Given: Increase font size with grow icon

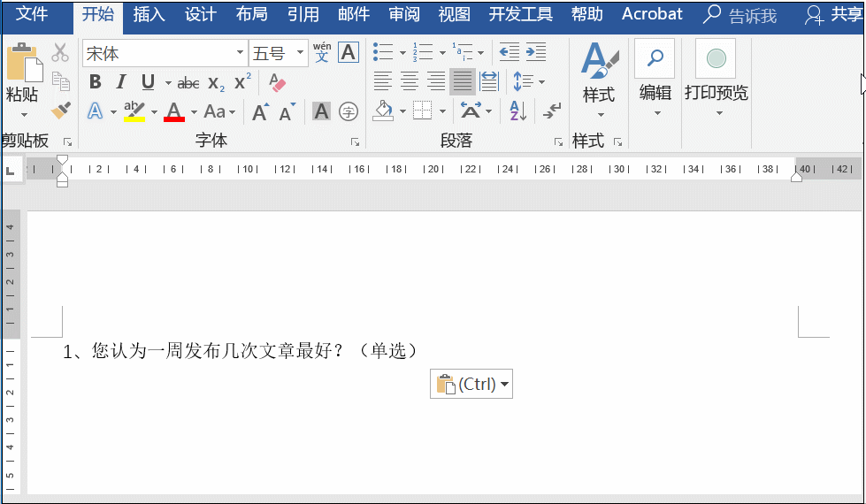Looking at the screenshot, I should [x=261, y=111].
